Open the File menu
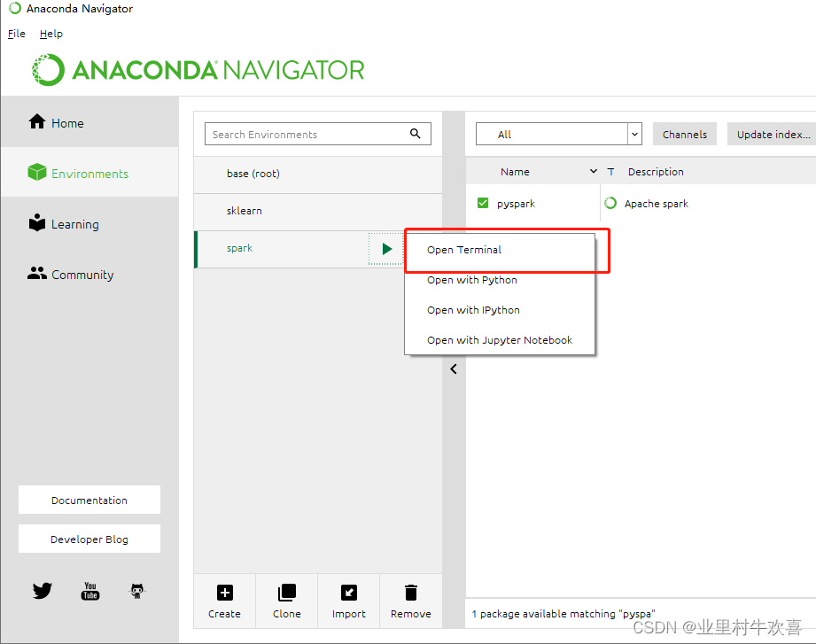816x644 pixels. pos(17,34)
